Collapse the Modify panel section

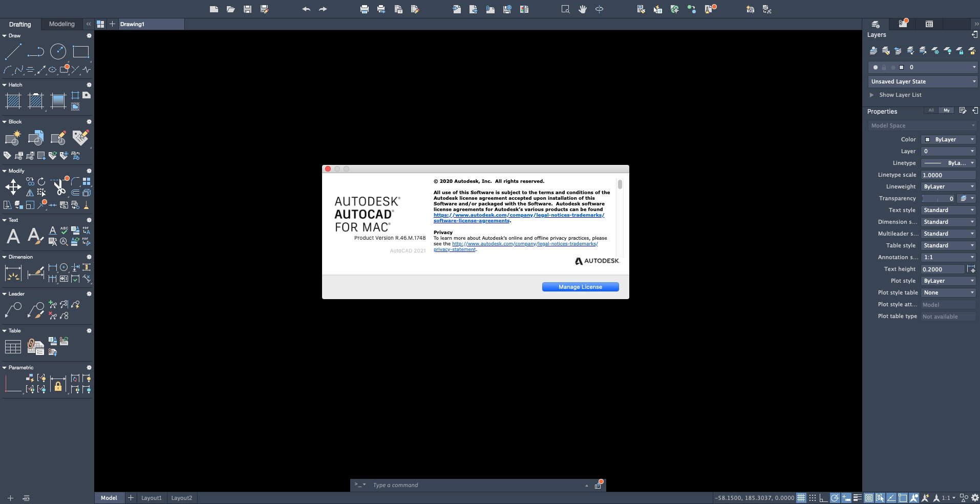[4, 171]
